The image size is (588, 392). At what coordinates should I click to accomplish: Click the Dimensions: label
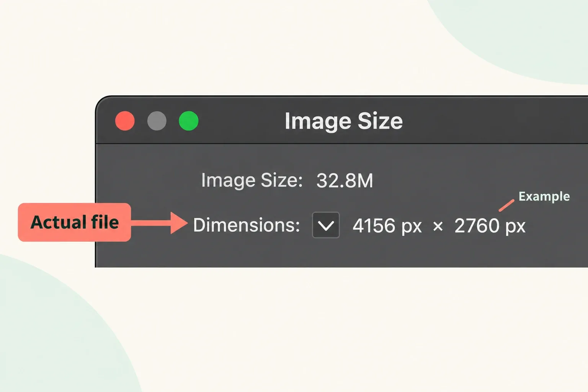(247, 225)
